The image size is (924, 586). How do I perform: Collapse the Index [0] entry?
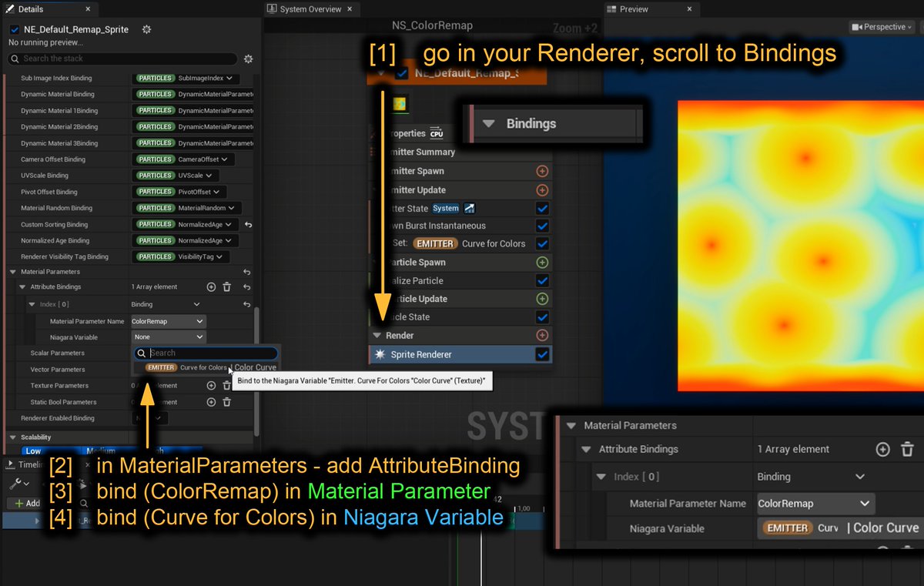click(x=32, y=304)
